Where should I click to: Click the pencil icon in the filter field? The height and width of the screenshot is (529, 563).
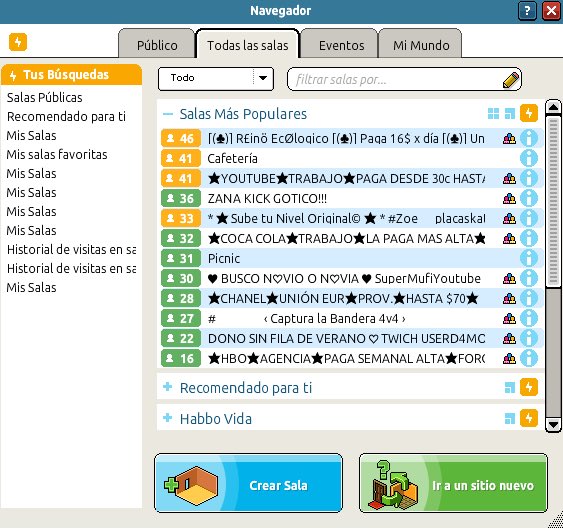(511, 79)
